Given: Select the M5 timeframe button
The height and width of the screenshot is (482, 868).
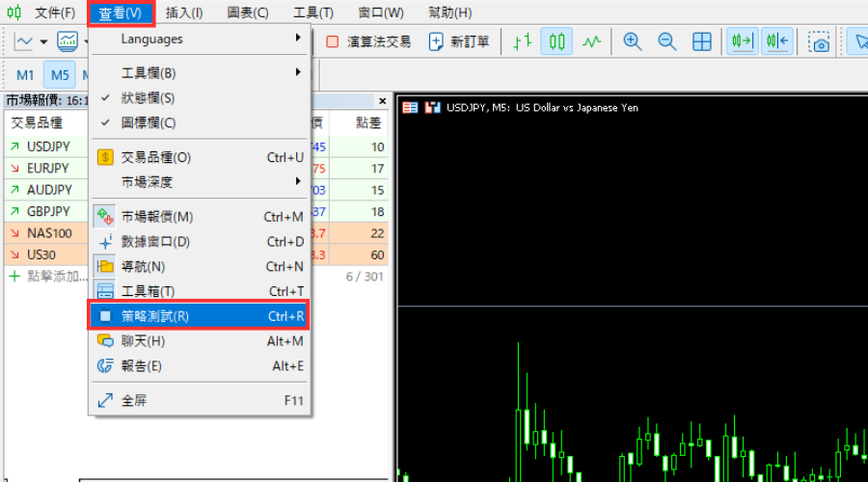Looking at the screenshot, I should click(x=61, y=75).
